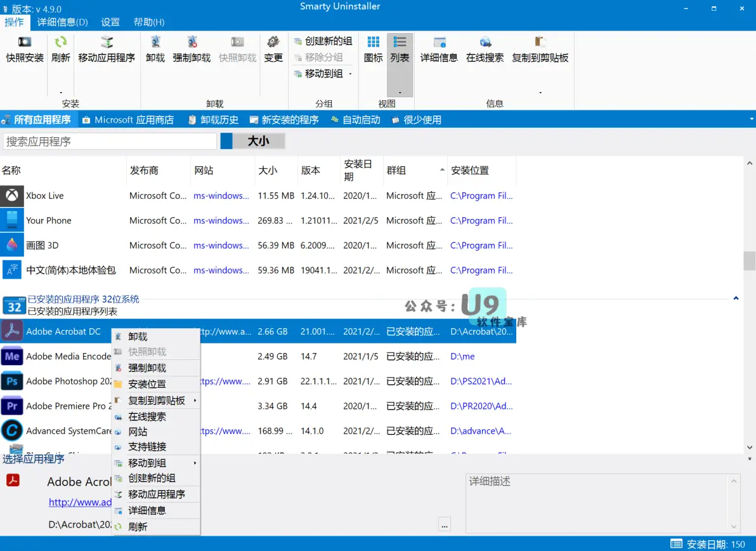Open the http://www.ad link in details
Screen dimensions: 756x551
tap(80, 502)
